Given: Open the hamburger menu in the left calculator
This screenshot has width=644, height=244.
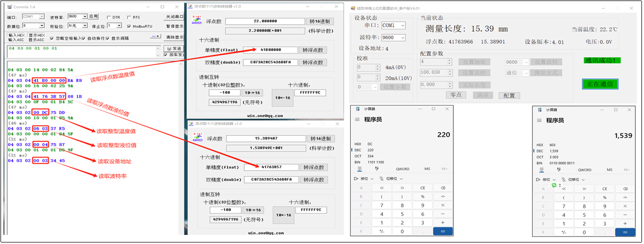Looking at the screenshot, I should click(358, 119).
